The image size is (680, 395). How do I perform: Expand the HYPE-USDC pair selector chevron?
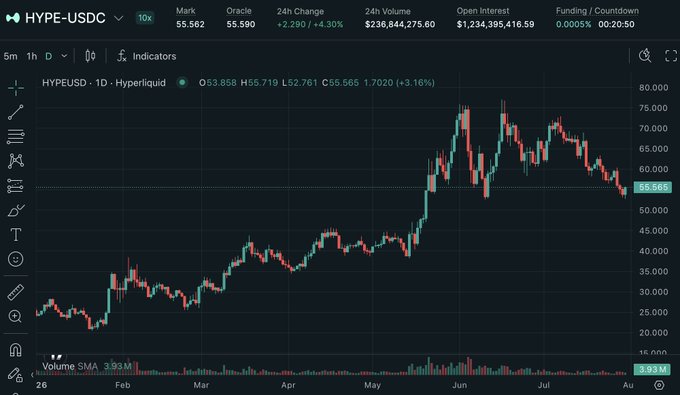pyautogui.click(x=118, y=18)
